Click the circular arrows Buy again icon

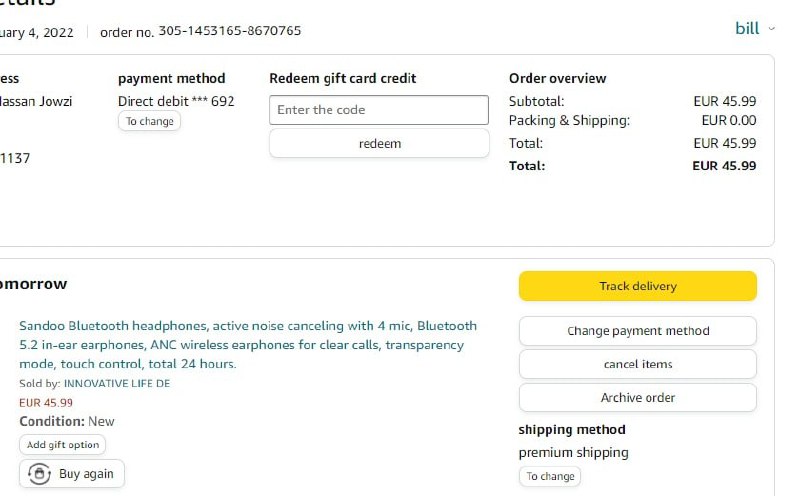(x=40, y=474)
